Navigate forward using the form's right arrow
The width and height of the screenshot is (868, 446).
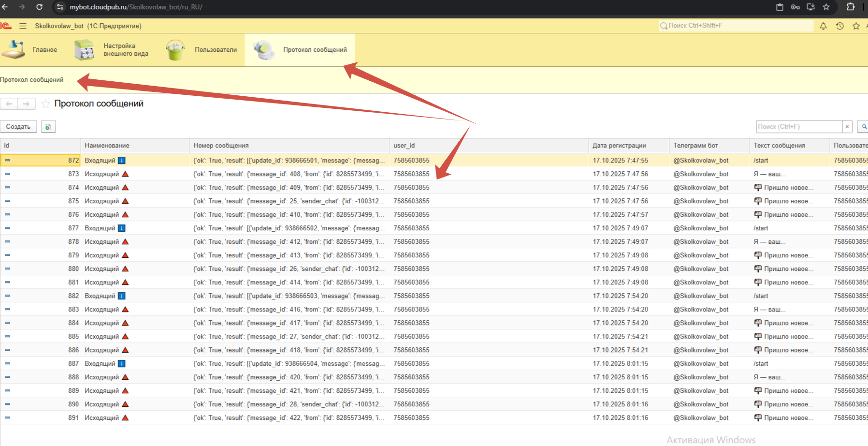coord(26,104)
